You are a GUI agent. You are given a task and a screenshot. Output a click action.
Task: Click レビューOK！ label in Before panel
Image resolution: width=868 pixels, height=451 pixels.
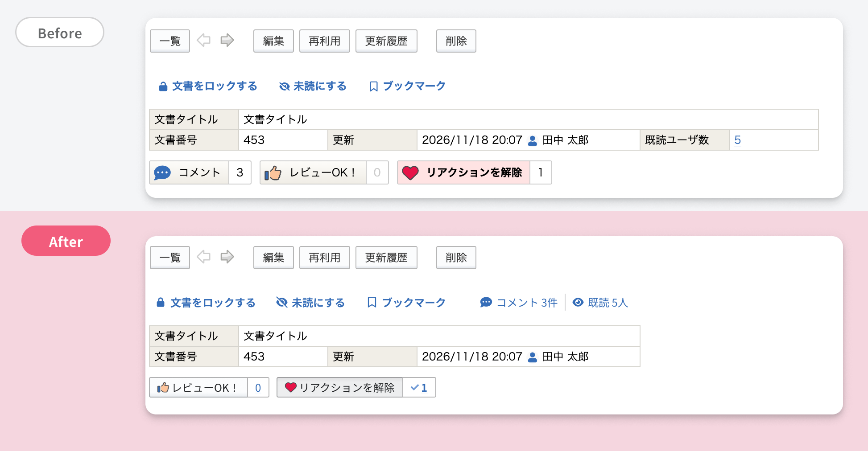pyautogui.click(x=322, y=172)
